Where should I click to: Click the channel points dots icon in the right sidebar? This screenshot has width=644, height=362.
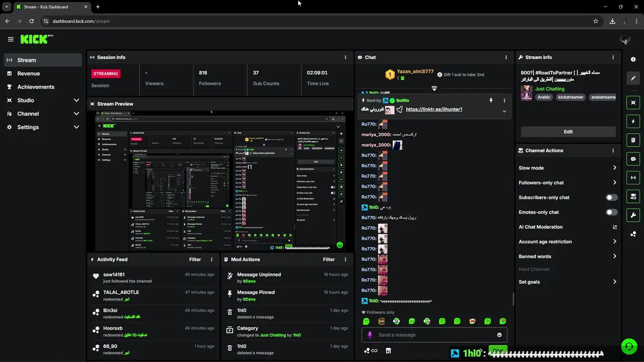pyautogui.click(x=633, y=234)
